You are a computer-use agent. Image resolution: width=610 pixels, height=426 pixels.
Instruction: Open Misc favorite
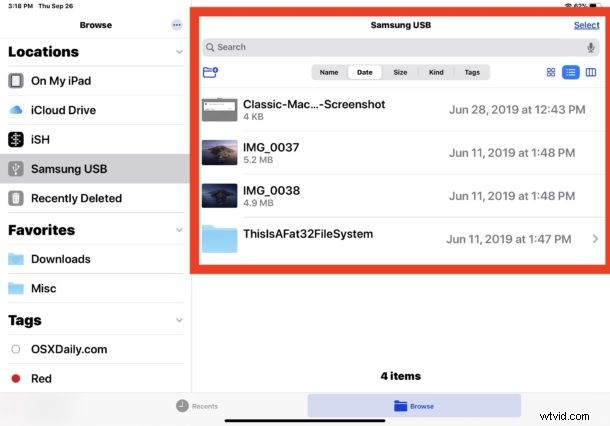[95, 288]
